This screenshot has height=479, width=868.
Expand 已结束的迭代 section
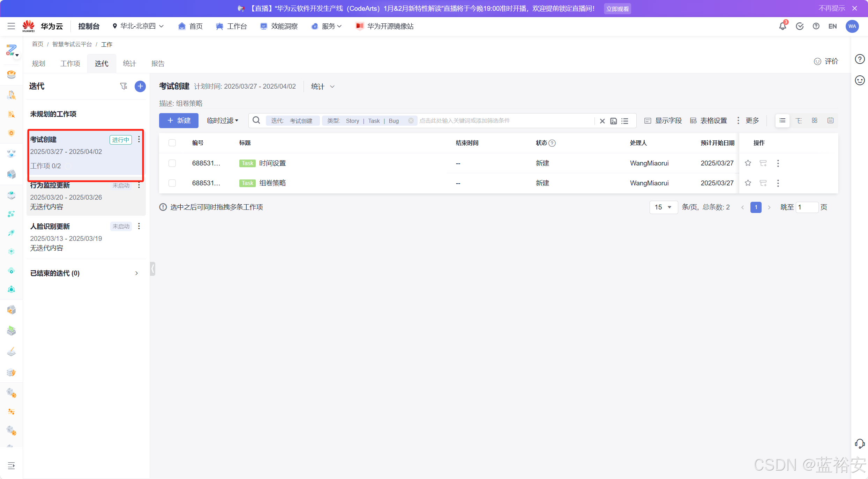(x=136, y=273)
